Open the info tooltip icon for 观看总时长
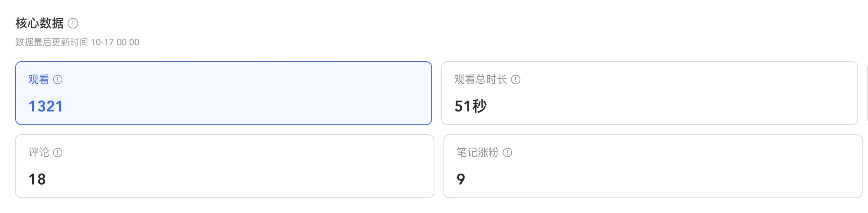The width and height of the screenshot is (868, 213). (x=516, y=79)
